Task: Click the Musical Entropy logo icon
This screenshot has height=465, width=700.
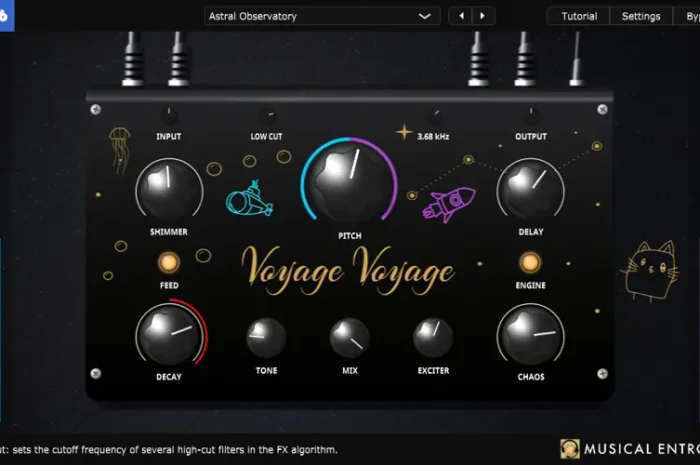Action: [570, 449]
